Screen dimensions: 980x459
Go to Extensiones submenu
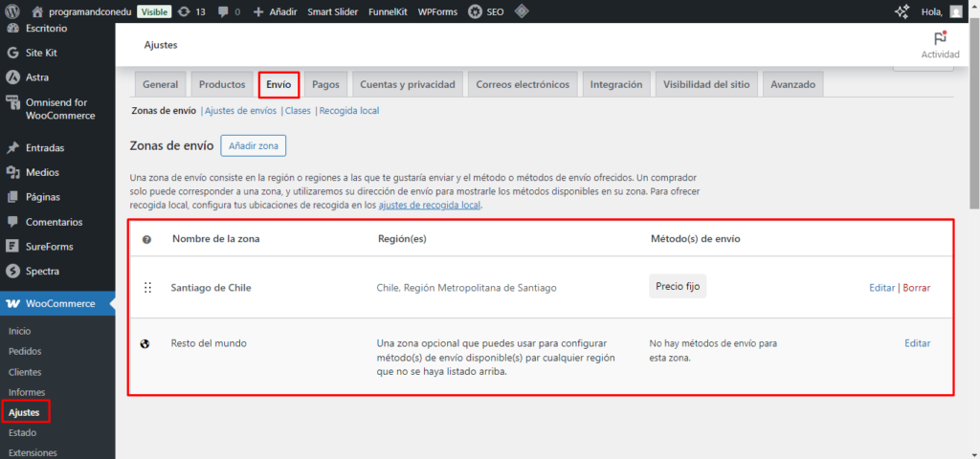[x=33, y=452]
